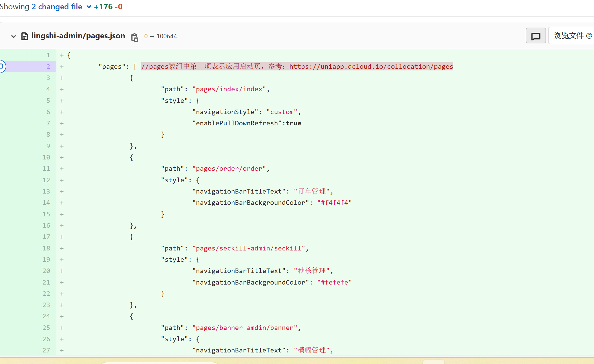This screenshot has height=364, width=594.
Task: Open lingshi-admin/pages.json file link
Action: click(78, 36)
